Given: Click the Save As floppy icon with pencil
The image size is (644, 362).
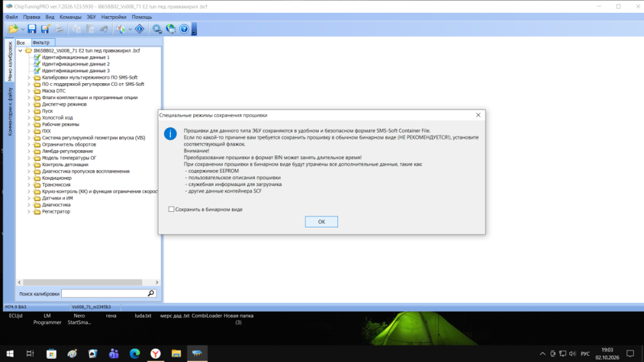Looking at the screenshot, I should coord(45,29).
